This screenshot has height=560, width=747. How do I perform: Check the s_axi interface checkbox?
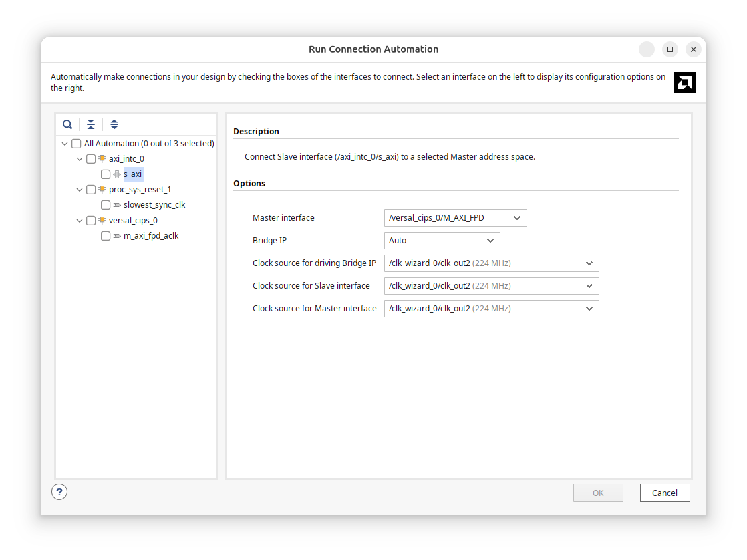(x=106, y=174)
